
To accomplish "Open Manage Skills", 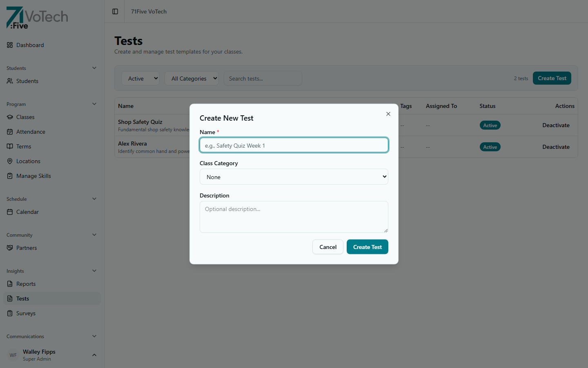I will 33,176.
